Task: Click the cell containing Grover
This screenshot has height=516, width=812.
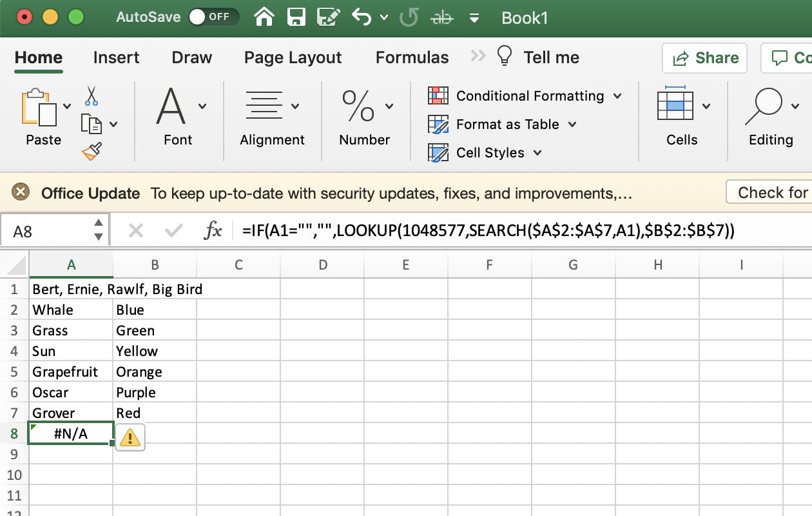Action: [x=71, y=413]
